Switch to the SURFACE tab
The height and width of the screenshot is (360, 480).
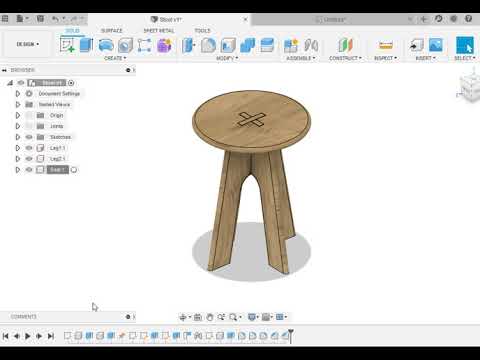pyautogui.click(x=112, y=30)
